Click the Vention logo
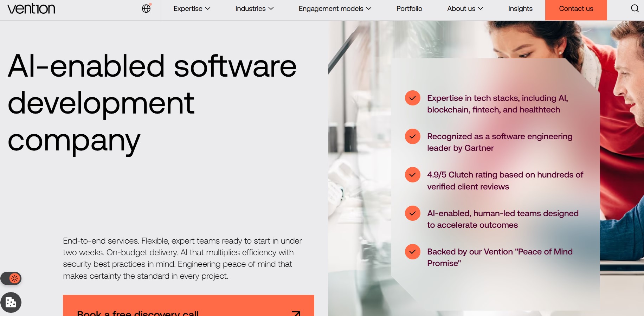This screenshot has width=644, height=316. click(31, 9)
